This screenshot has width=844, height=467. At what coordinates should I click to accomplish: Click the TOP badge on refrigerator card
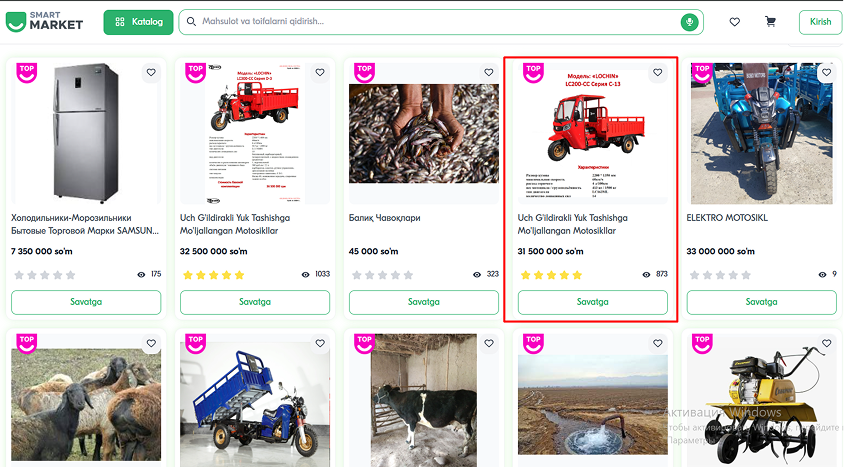click(28, 72)
